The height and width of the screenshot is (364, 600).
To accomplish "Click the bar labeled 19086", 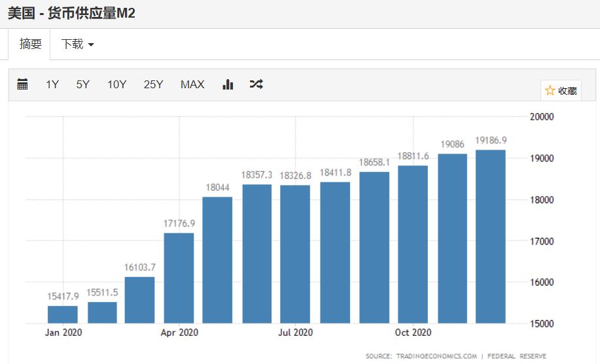I will pyautogui.click(x=452, y=239).
